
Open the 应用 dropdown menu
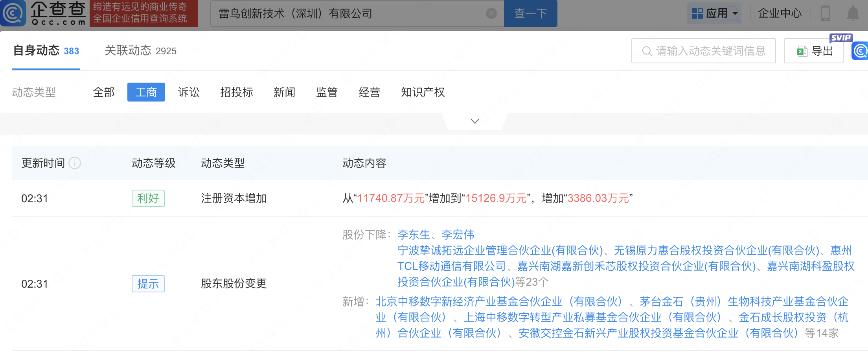(x=715, y=13)
